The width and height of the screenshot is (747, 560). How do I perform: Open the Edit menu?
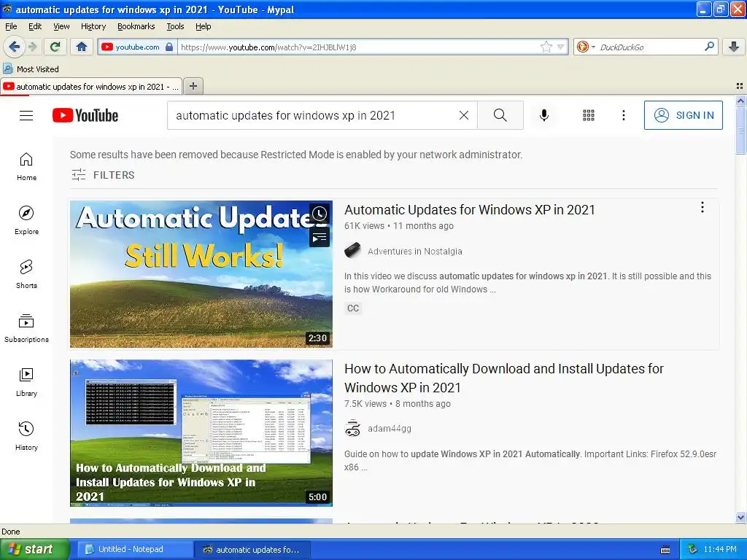click(35, 26)
